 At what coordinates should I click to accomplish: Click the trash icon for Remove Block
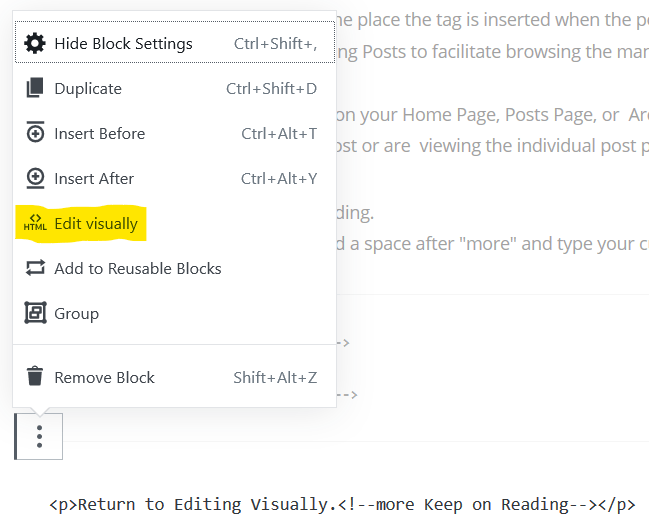pos(35,378)
